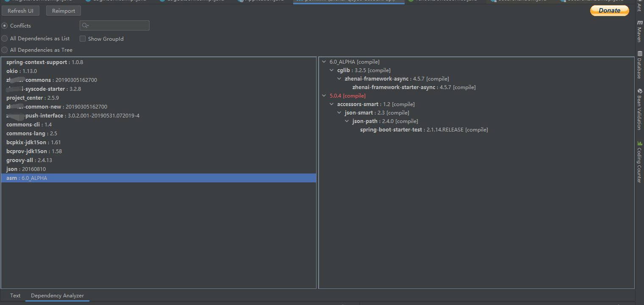Collapse the cglib tree node arrow
This screenshot has width=644, height=305.
(332, 70)
